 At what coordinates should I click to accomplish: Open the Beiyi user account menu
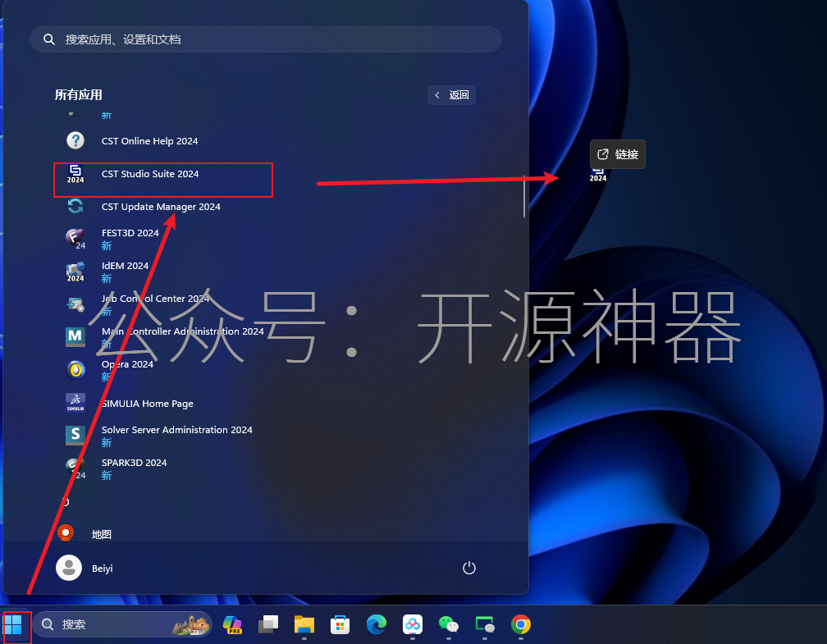click(85, 568)
